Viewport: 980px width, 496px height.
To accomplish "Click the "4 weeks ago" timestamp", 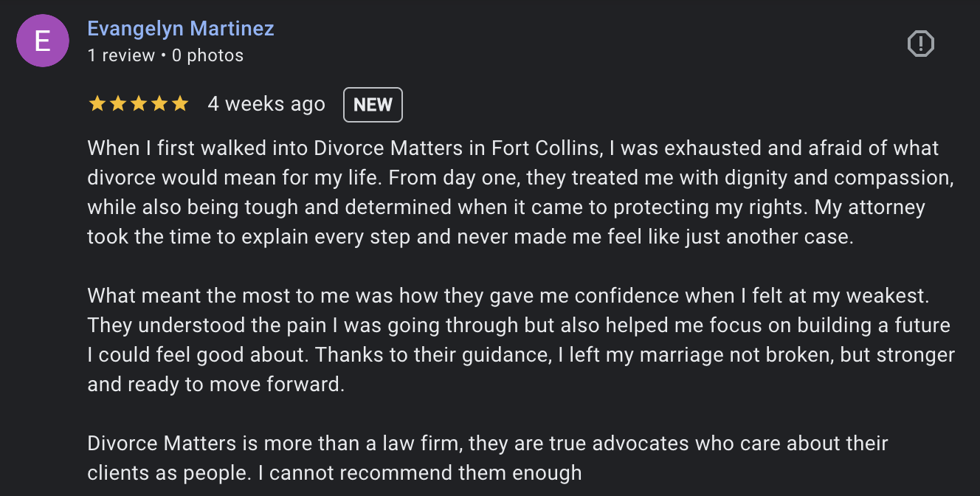I will [266, 104].
